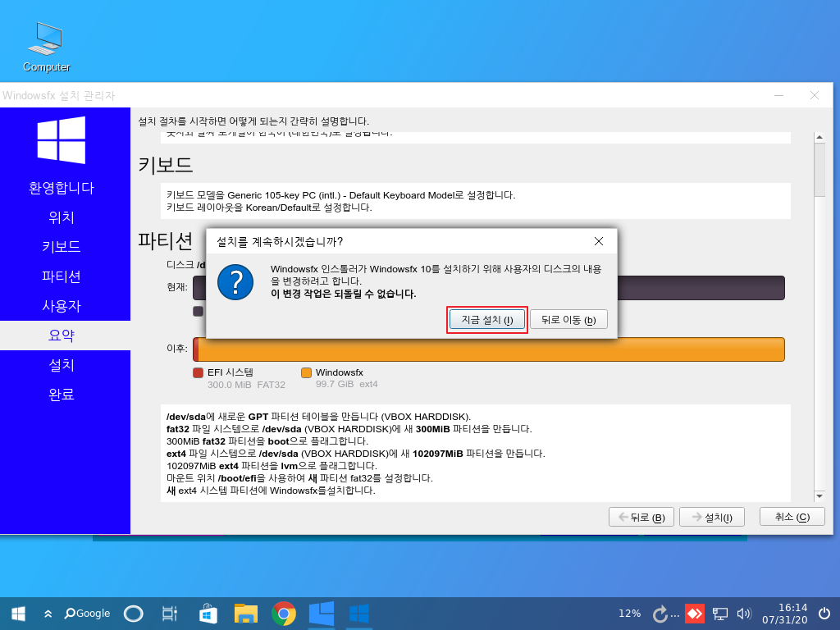Click the Google search box on the taskbar
The width and height of the screenshot is (840, 630).
(x=87, y=614)
